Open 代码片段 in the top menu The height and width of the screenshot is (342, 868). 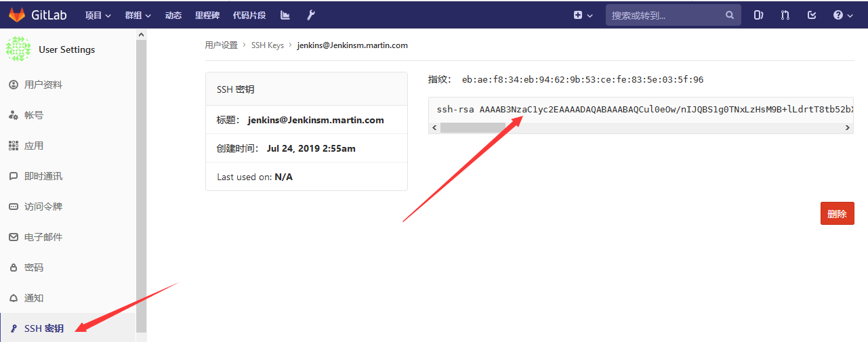pyautogui.click(x=249, y=15)
